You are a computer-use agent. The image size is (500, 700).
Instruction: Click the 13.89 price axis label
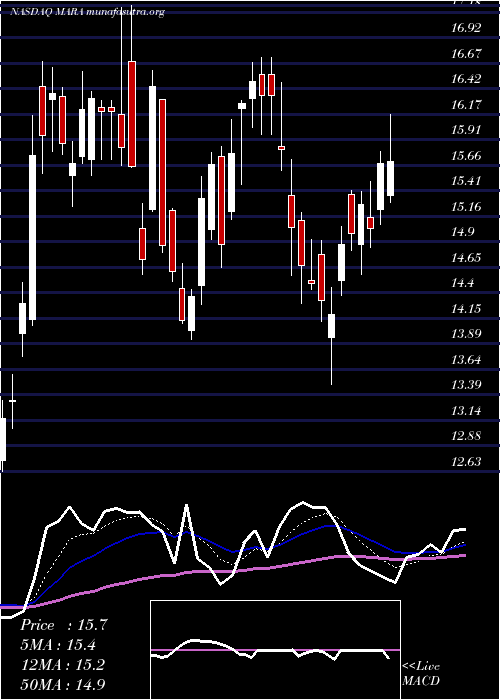coord(466,333)
